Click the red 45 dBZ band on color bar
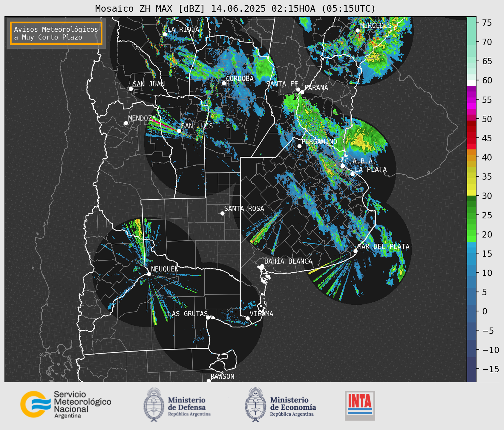 pyautogui.click(x=471, y=138)
